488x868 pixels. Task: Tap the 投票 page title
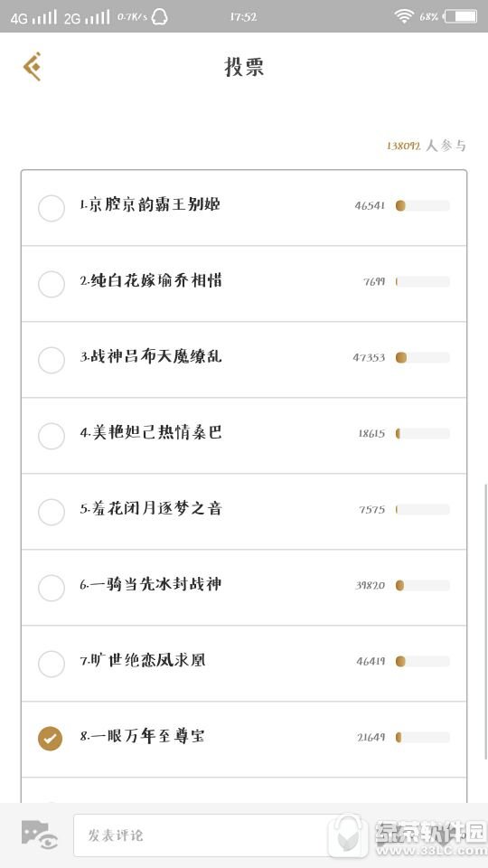click(244, 67)
